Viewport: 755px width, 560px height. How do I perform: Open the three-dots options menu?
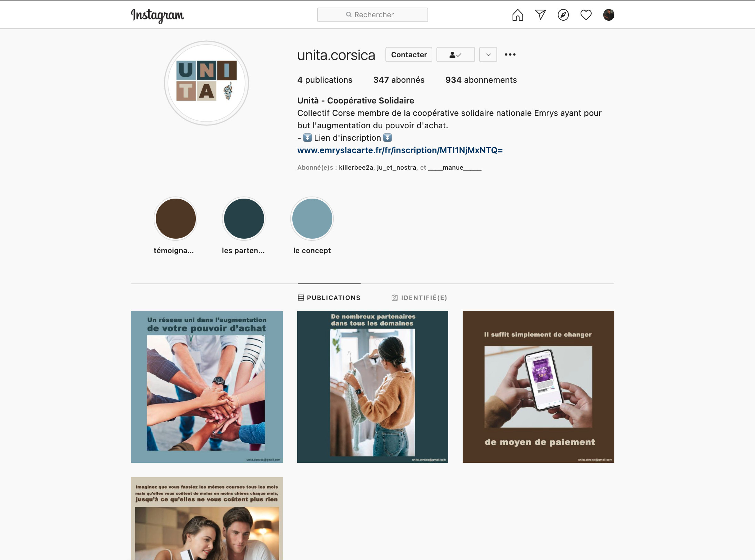click(510, 54)
